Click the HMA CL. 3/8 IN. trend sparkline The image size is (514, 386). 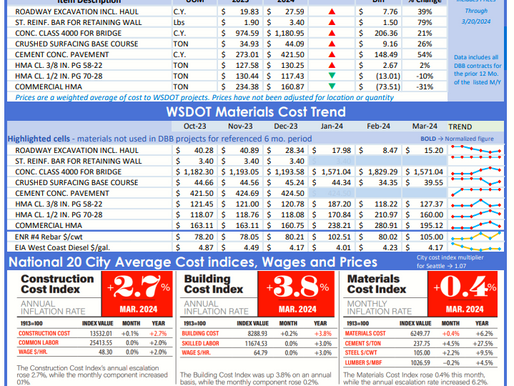pos(476,203)
